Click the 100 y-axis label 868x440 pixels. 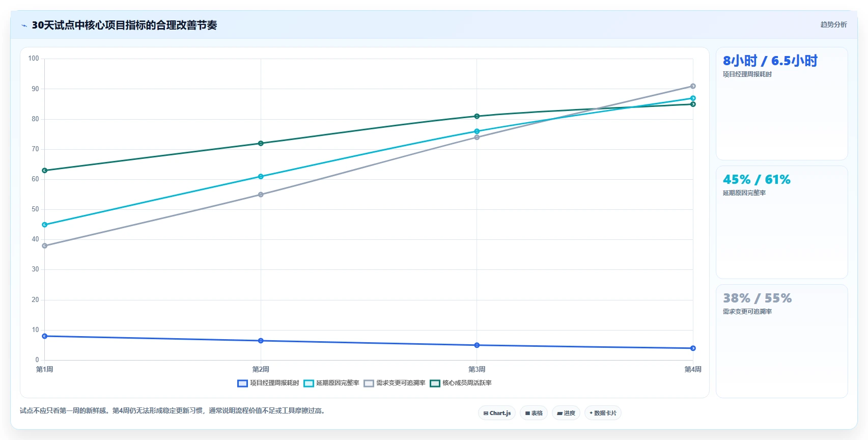[34, 59]
